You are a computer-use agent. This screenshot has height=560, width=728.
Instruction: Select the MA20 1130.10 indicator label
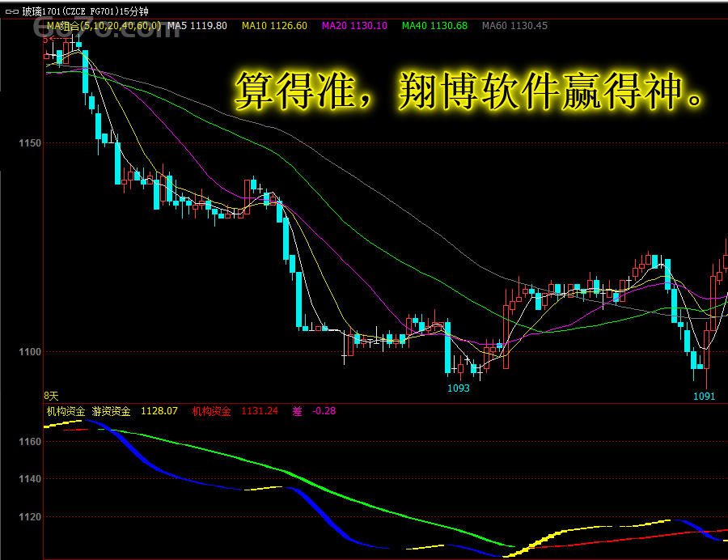coord(355,26)
